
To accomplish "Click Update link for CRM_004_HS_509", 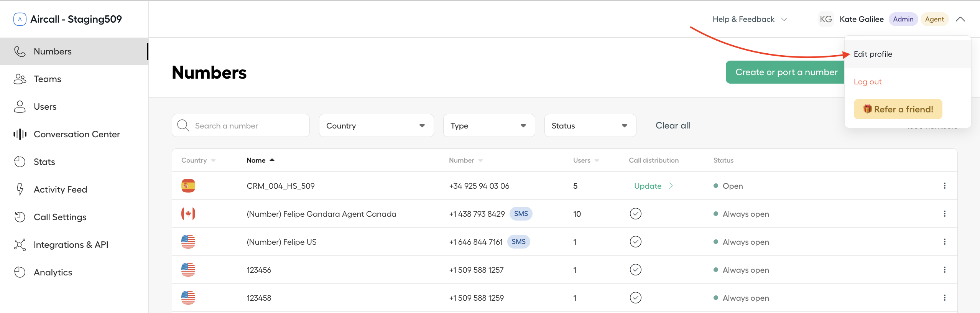I will (x=653, y=186).
